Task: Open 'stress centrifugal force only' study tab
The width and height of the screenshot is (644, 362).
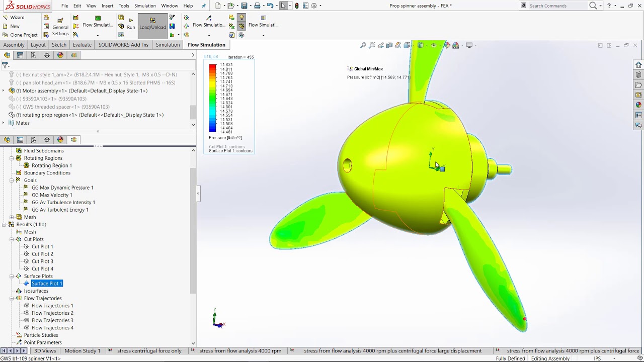Action: click(149, 351)
